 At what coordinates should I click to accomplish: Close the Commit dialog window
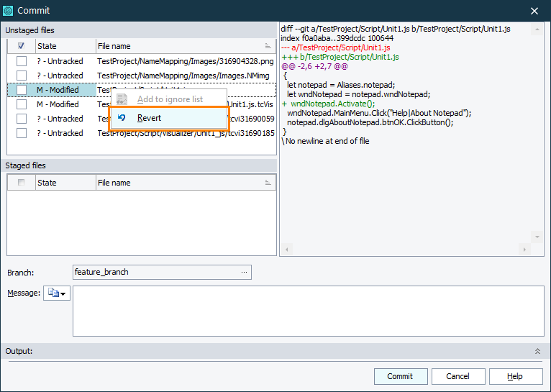click(534, 11)
